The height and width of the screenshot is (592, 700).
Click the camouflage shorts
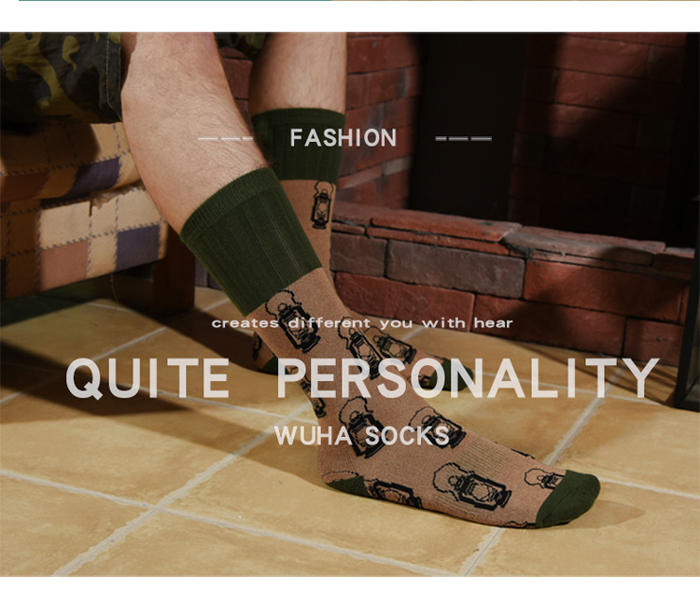pyautogui.click(x=61, y=77)
